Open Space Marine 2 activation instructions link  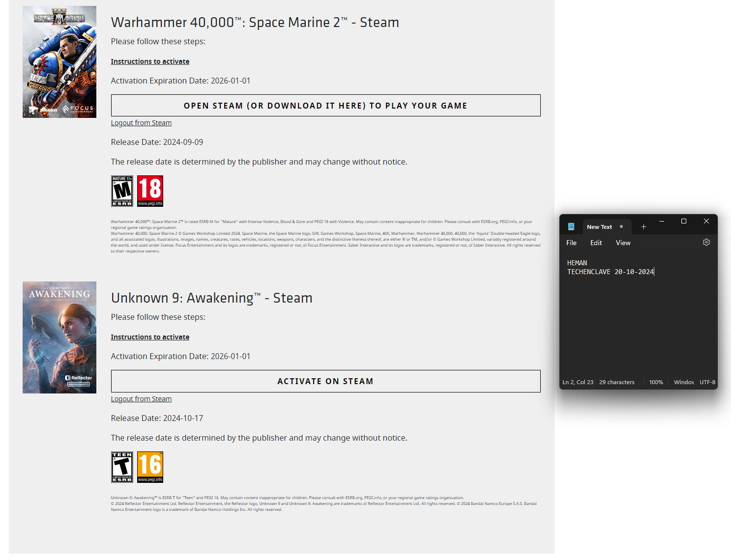click(x=150, y=61)
